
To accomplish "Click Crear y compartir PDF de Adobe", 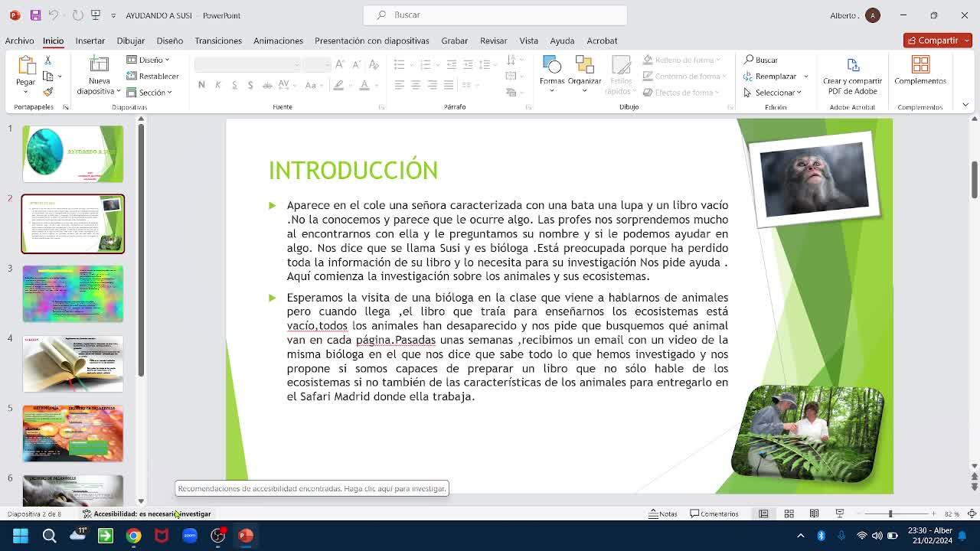I will 852,75.
